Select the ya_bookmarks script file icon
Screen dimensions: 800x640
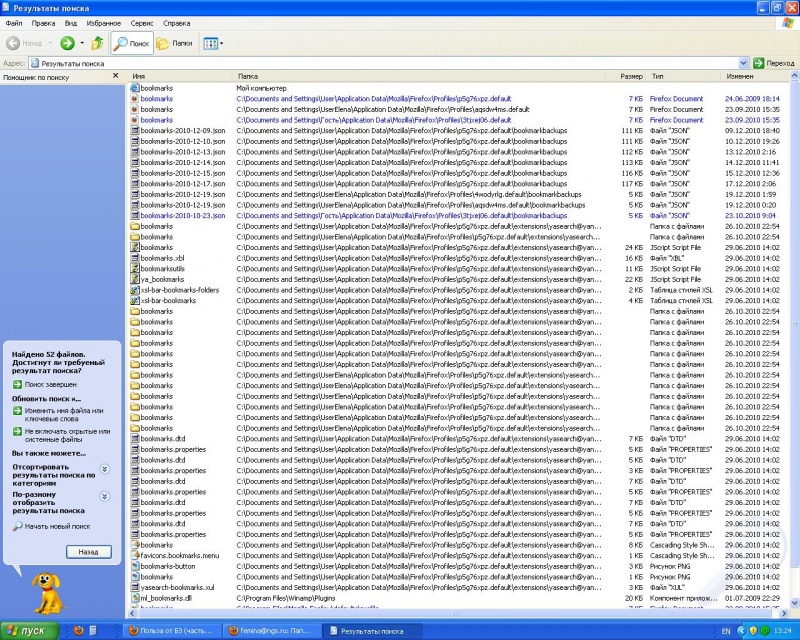point(135,279)
